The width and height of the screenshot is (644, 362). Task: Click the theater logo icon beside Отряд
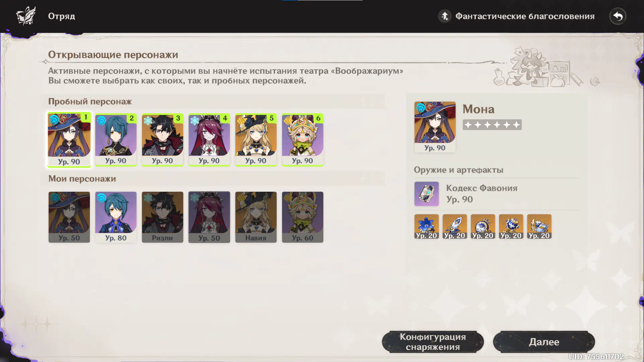[x=26, y=16]
